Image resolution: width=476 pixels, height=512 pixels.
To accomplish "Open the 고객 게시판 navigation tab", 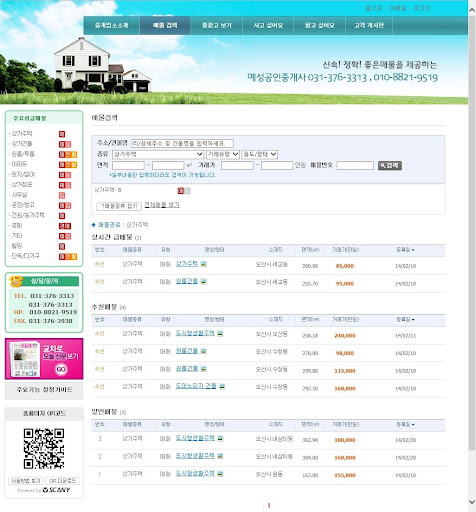I will point(369,25).
